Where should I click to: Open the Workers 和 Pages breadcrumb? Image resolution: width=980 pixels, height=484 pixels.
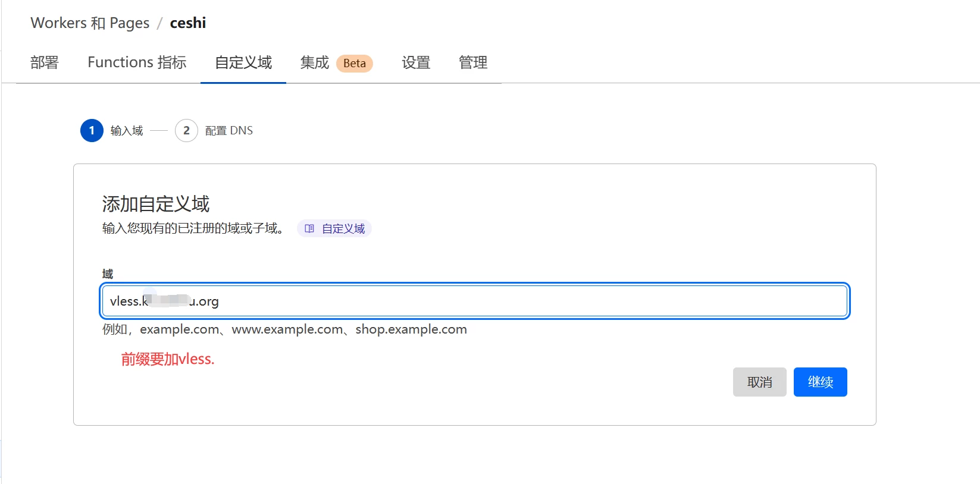point(90,23)
